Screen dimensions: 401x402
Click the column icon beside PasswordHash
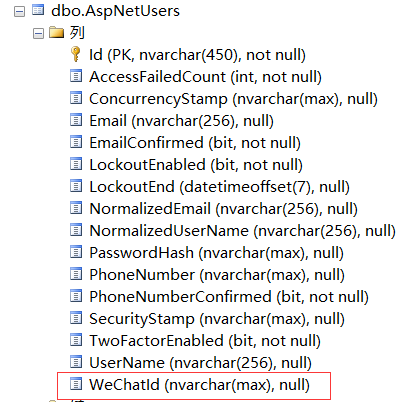76,252
